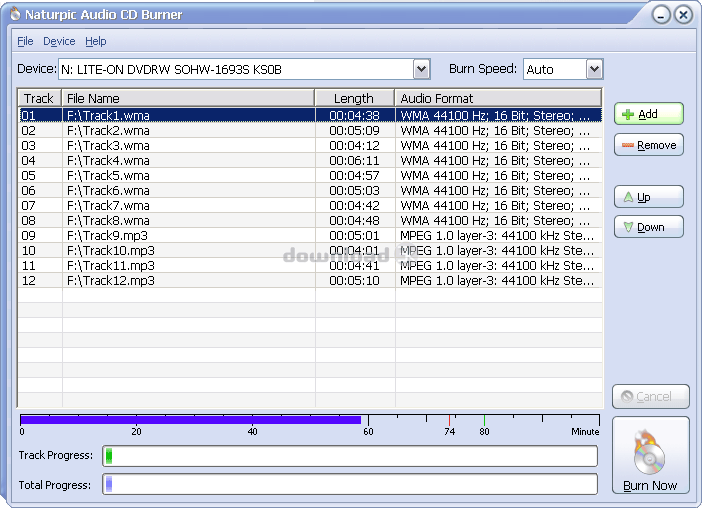The image size is (702, 508).
Task: Sort tracks by Length column header
Action: point(354,98)
